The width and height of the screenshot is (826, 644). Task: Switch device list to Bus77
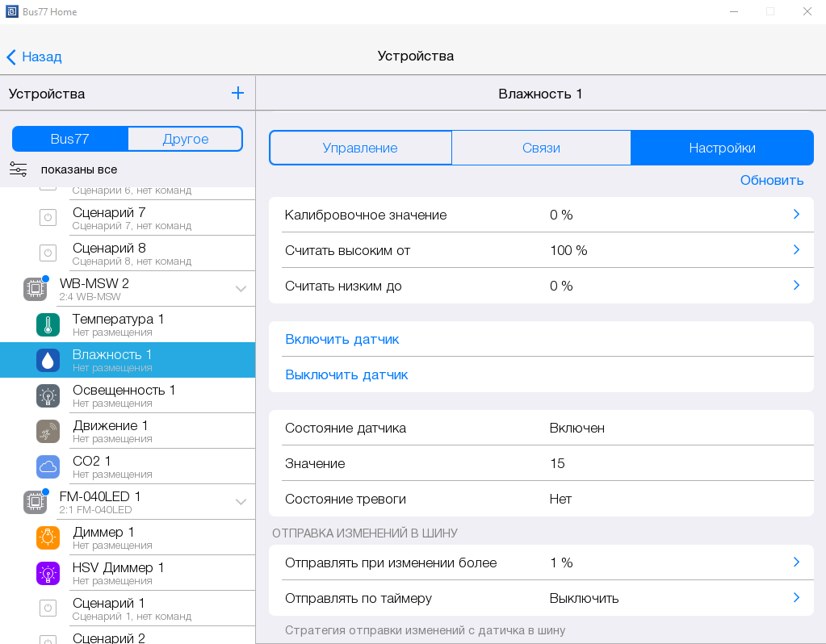(x=70, y=139)
